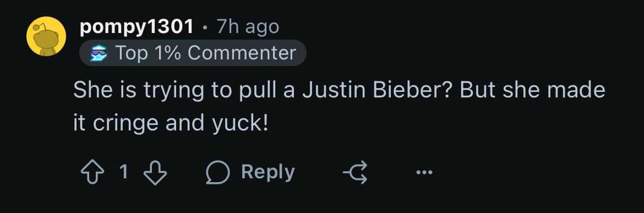Click the vote count number 1
Viewport: 644px width, 213px height.
124,172
